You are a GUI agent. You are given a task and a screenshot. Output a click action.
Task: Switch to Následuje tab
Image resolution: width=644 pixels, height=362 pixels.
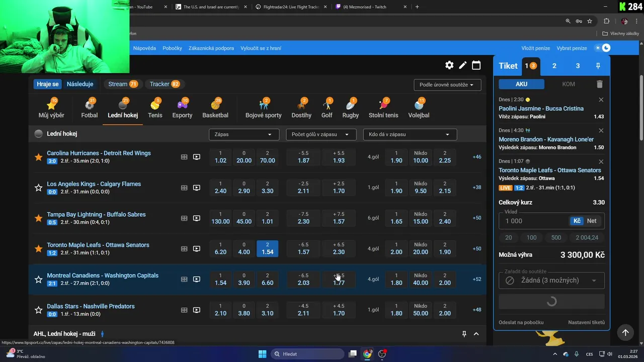pos(80,84)
